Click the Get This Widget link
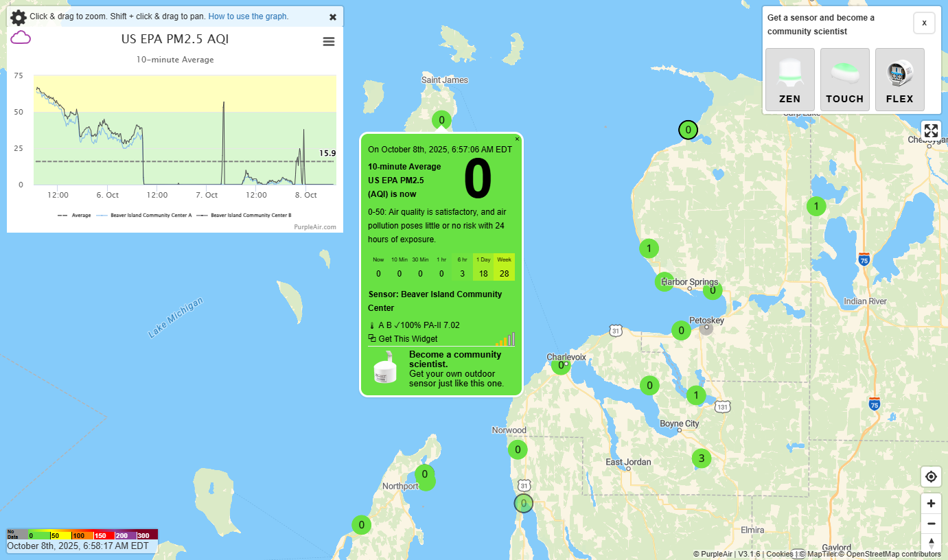948x560 pixels. pyautogui.click(x=407, y=339)
